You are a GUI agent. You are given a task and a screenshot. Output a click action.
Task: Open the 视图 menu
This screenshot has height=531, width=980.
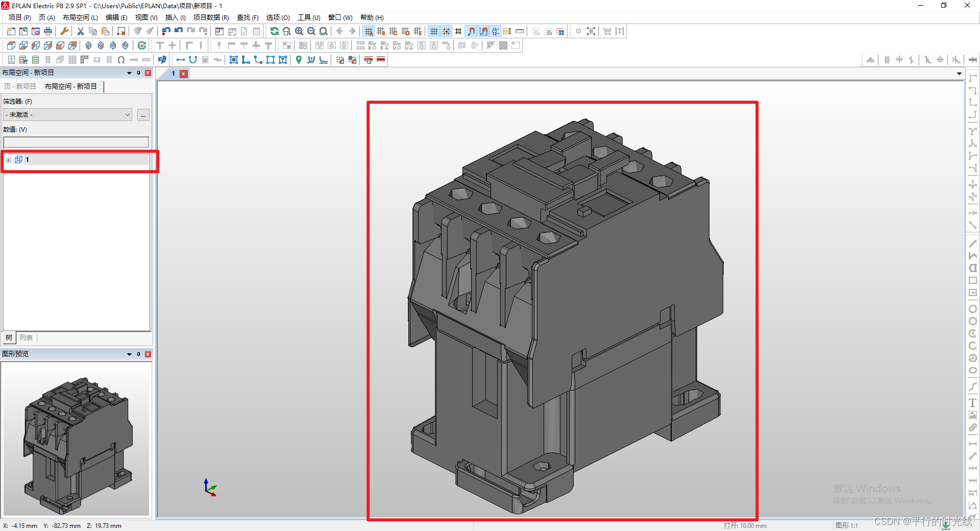tap(145, 17)
